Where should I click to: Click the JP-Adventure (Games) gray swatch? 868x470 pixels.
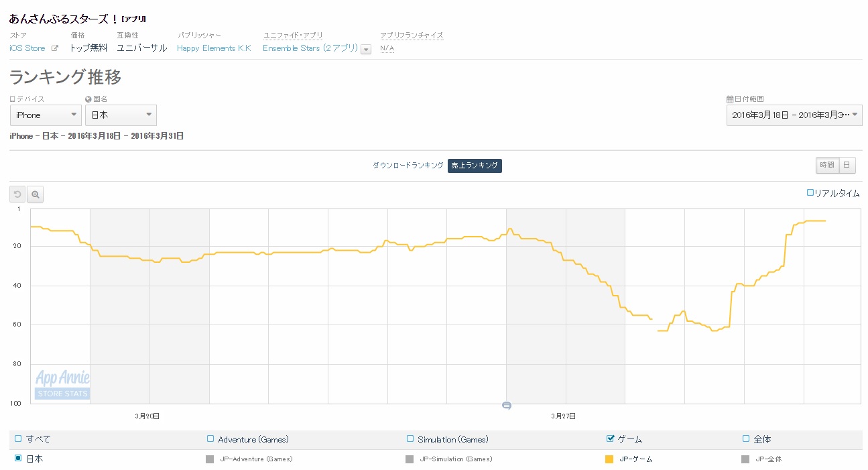(210, 459)
